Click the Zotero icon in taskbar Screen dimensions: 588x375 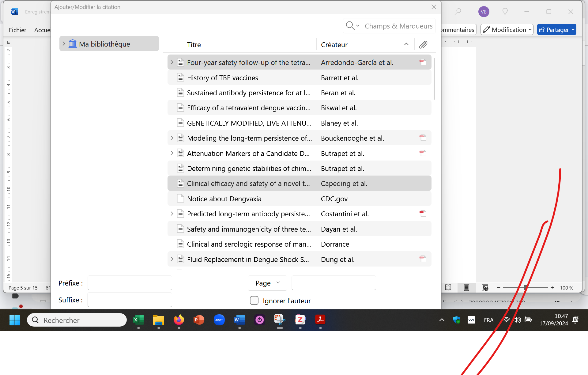tap(300, 320)
